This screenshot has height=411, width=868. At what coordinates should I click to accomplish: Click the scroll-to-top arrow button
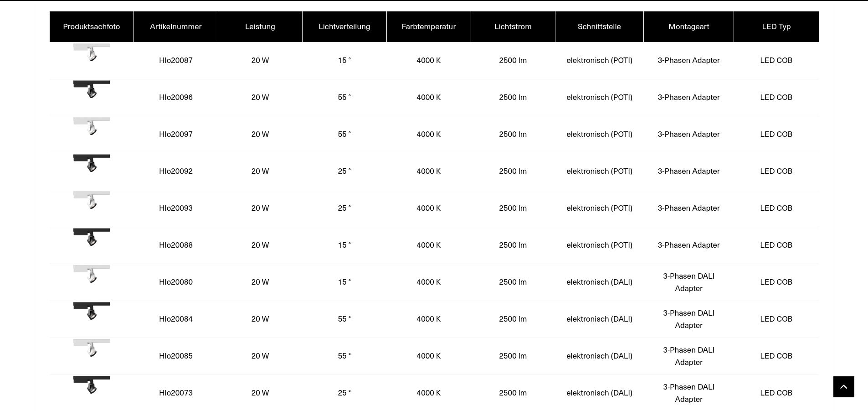[x=843, y=387]
